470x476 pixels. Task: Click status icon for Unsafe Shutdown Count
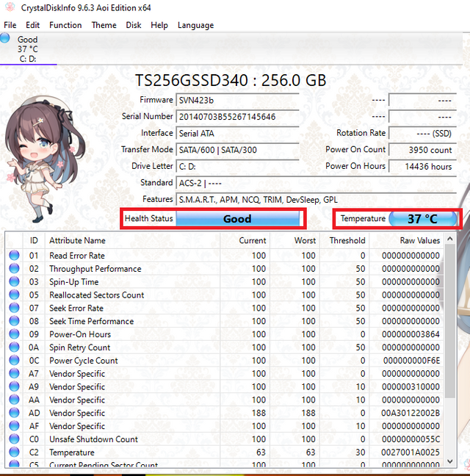pos(14,439)
